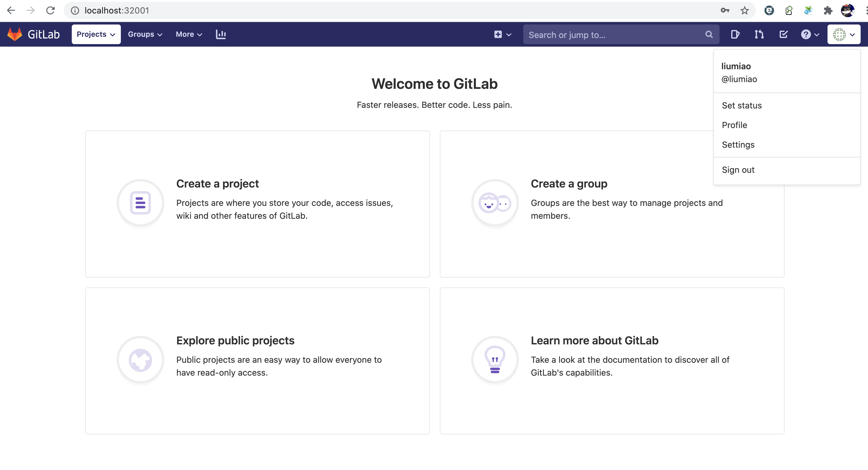The image size is (868, 470).
Task: Open the Issues icon in navbar
Action: [x=735, y=34]
